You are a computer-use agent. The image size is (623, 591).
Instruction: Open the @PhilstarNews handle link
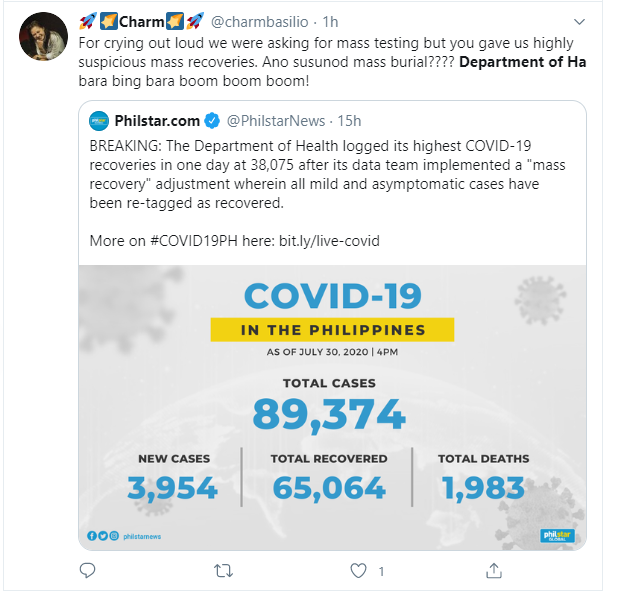(276, 121)
